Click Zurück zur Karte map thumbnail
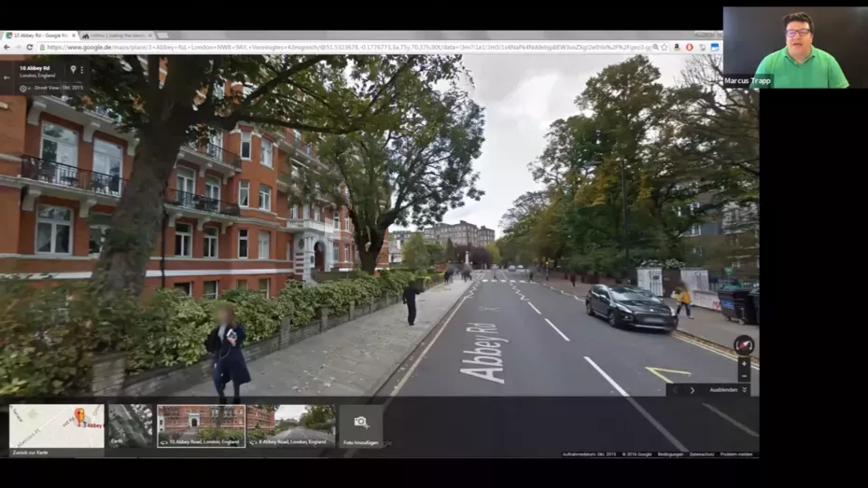 (x=57, y=426)
